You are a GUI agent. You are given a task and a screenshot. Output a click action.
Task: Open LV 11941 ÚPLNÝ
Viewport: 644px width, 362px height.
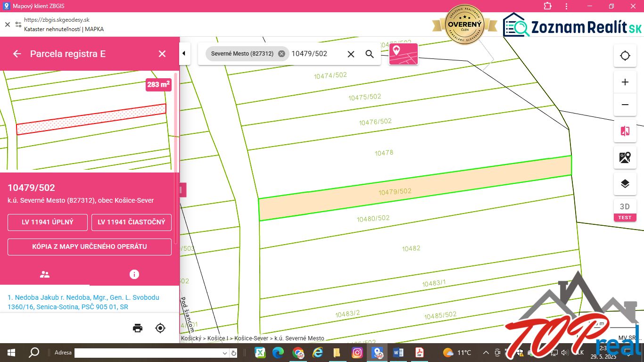point(48,222)
